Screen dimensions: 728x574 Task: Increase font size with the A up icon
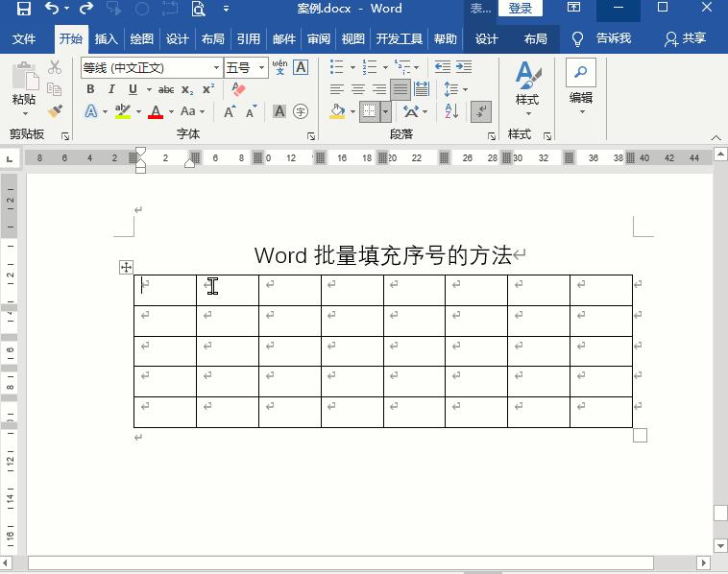click(x=230, y=111)
